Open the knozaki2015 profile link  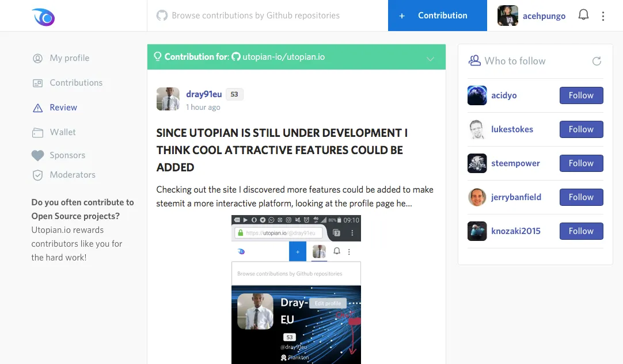516,231
